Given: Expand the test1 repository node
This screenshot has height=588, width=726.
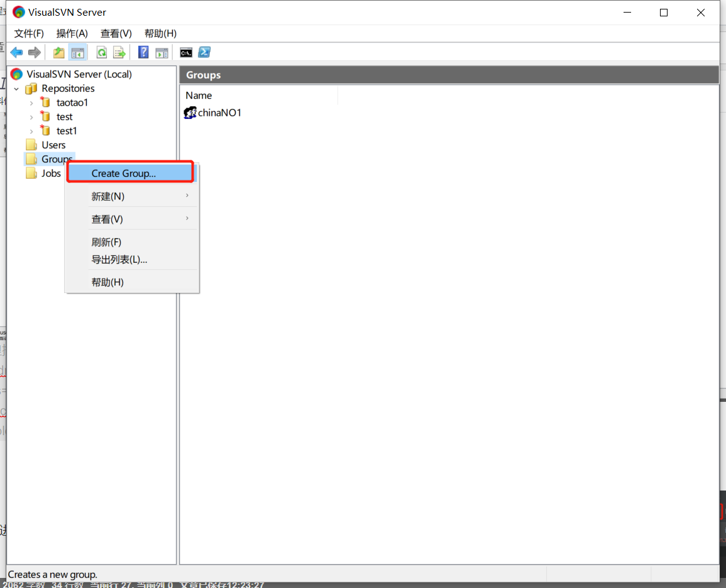Looking at the screenshot, I should (31, 131).
